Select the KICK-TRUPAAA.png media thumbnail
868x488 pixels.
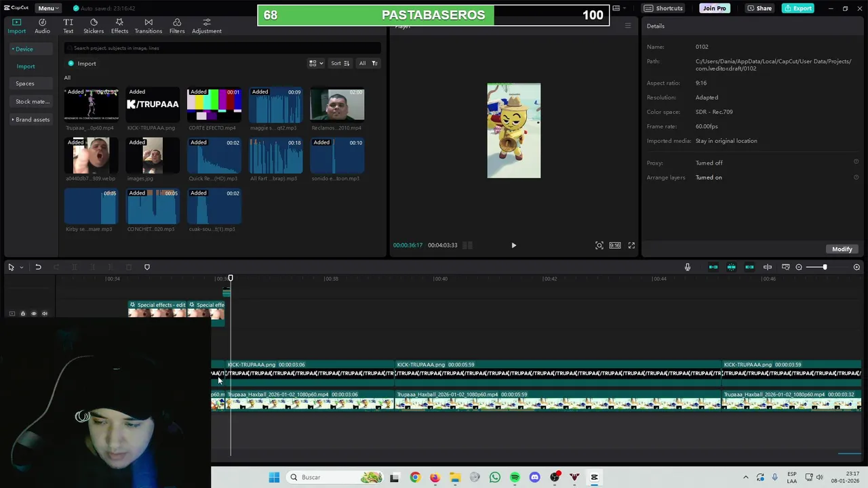(153, 104)
